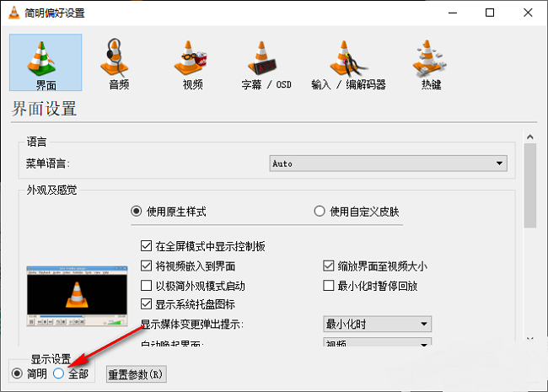This screenshot has height=392, width=548.
Task: Click the VLC interface preview thumbnail
Action: [78, 296]
